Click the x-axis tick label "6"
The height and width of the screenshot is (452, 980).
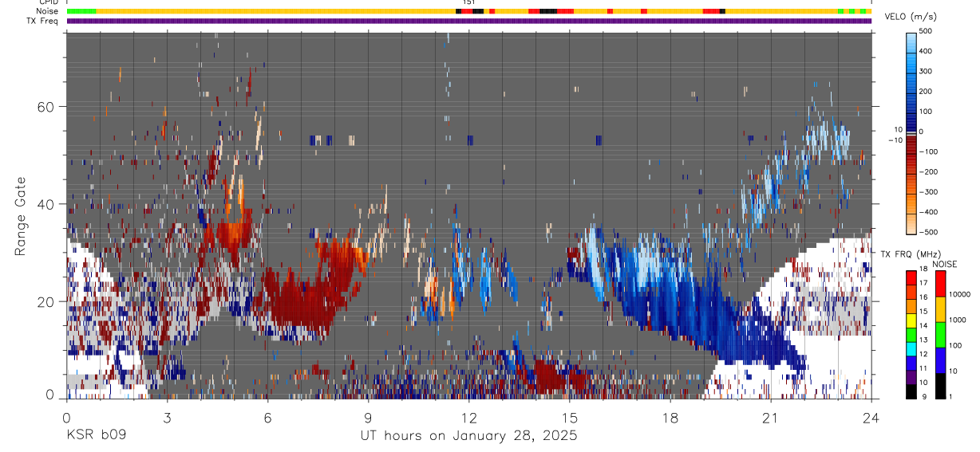click(x=267, y=418)
